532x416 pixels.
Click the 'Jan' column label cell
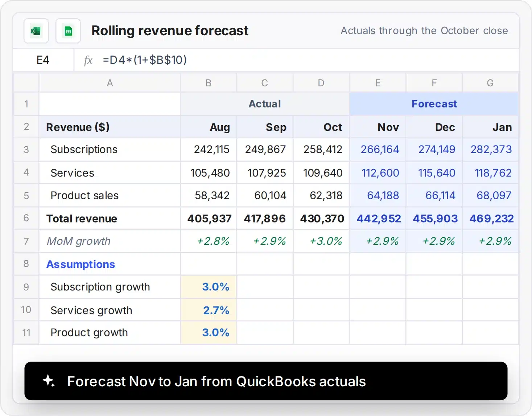pyautogui.click(x=490, y=127)
